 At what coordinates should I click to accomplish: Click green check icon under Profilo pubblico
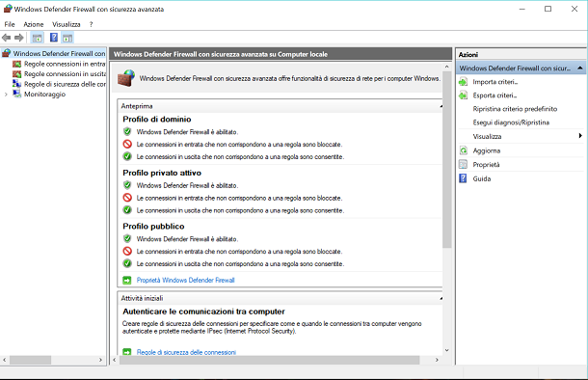[x=127, y=263]
